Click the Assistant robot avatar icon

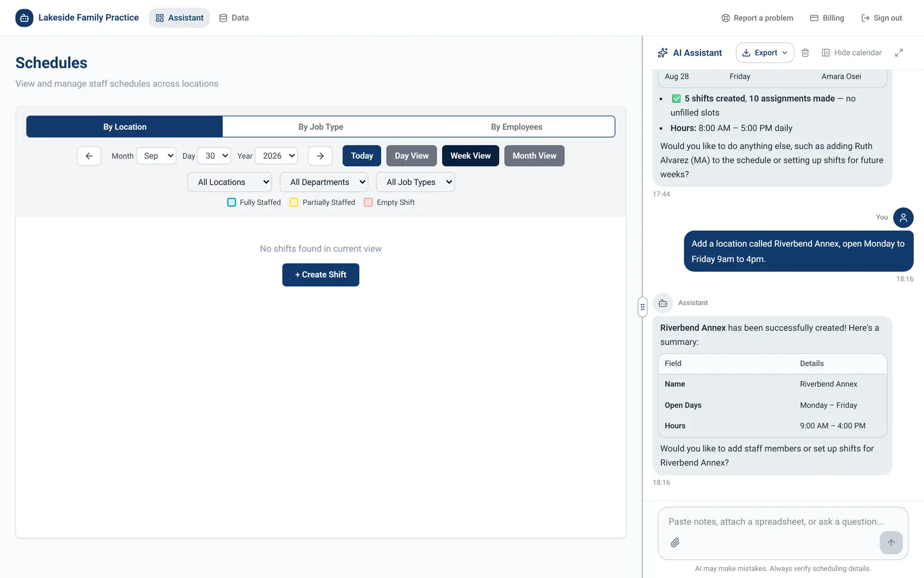point(663,303)
